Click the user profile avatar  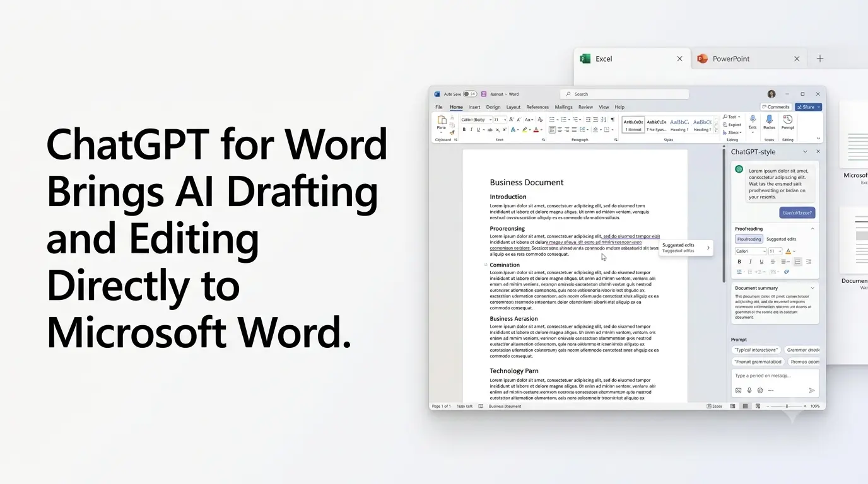[771, 94]
